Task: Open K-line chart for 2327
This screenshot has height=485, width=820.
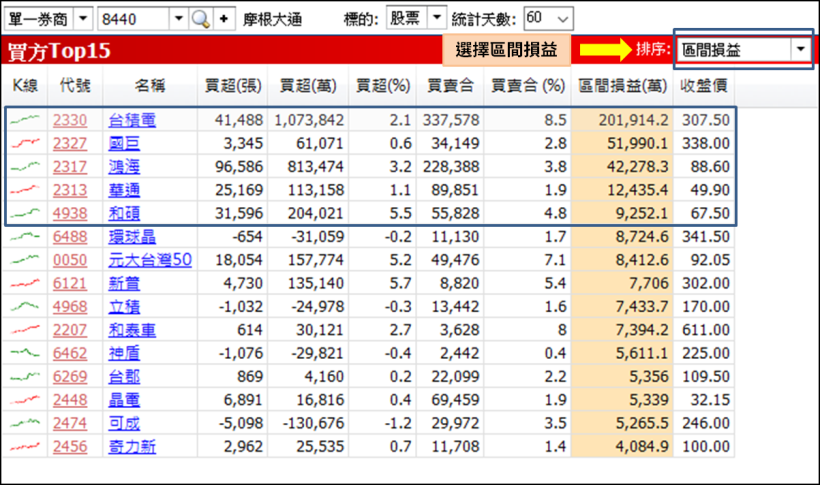Action: 25,143
